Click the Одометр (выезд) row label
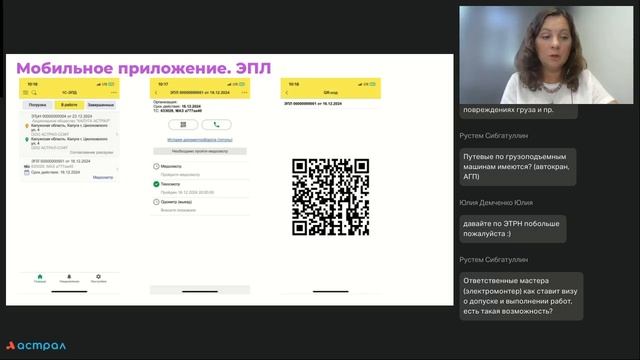Screen dimensions: 640x360 point(176,202)
